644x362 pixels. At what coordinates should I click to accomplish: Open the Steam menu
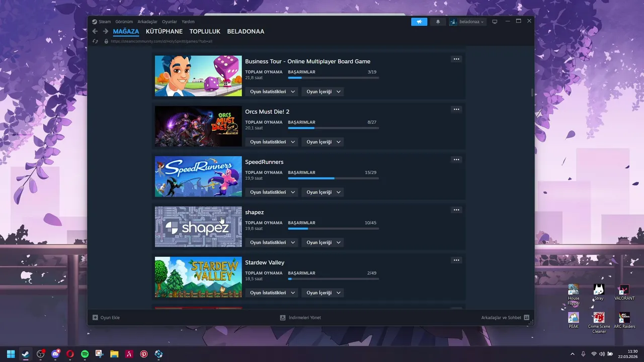[101, 22]
